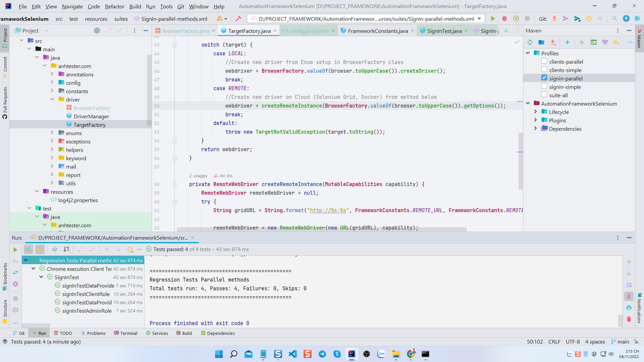This screenshot has width=644, height=362.
Task: Expand Dependencies node in Maven
Action: point(536,128)
